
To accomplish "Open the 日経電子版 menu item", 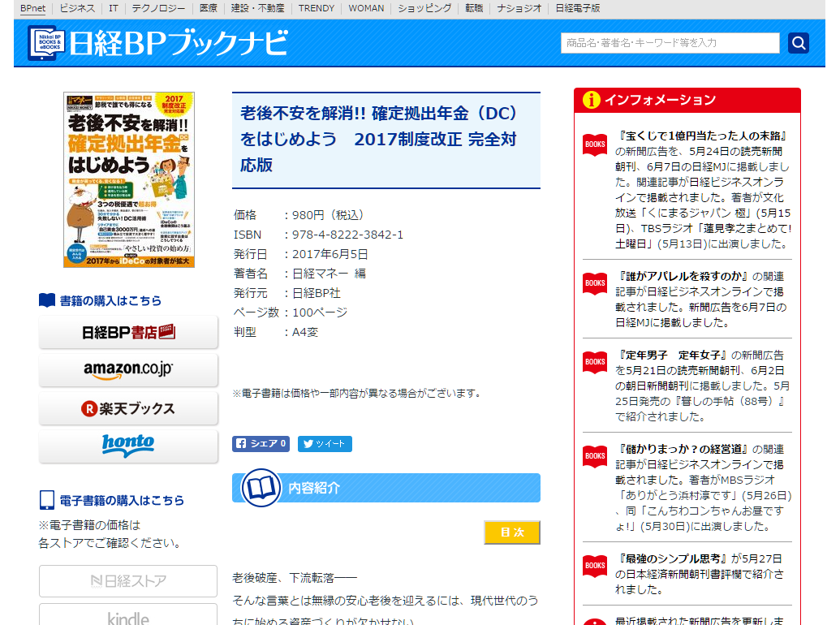I will pos(578,9).
